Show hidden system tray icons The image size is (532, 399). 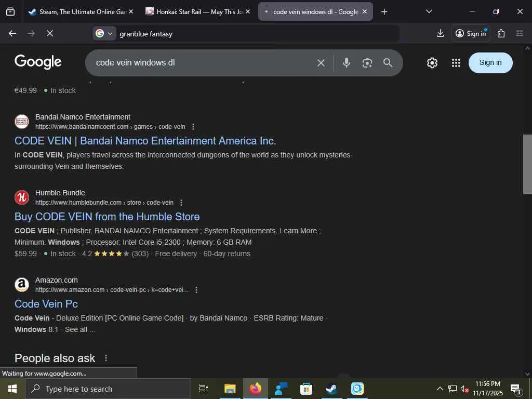pyautogui.click(x=440, y=389)
